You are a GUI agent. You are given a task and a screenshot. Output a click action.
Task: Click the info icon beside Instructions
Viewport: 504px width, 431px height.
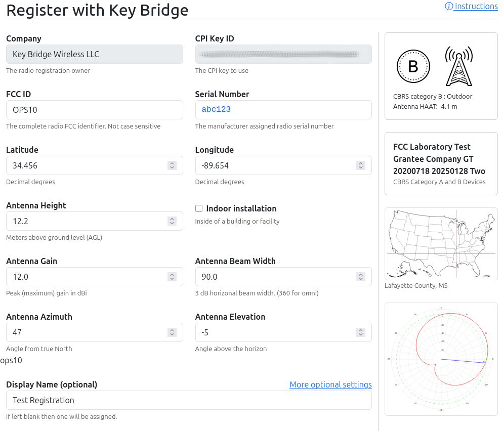point(449,7)
